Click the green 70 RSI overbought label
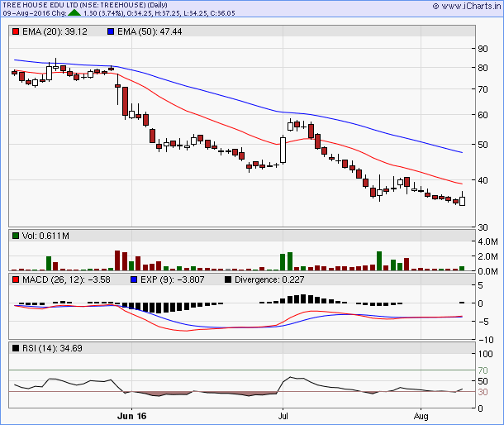Screen dimensions: 504x425 pyautogui.click(x=483, y=370)
